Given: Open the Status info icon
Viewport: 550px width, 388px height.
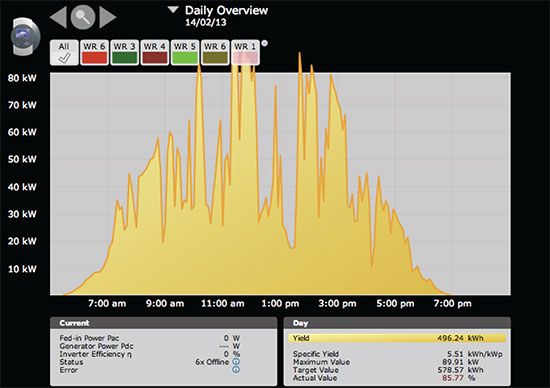Looking at the screenshot, I should click(x=236, y=362).
